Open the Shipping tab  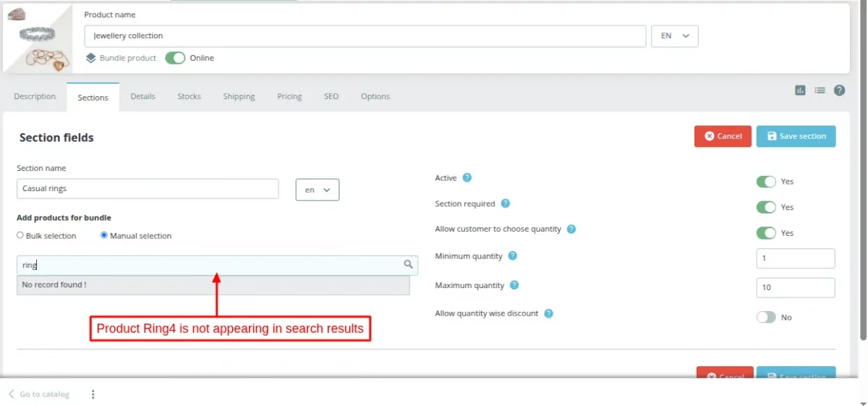point(239,96)
